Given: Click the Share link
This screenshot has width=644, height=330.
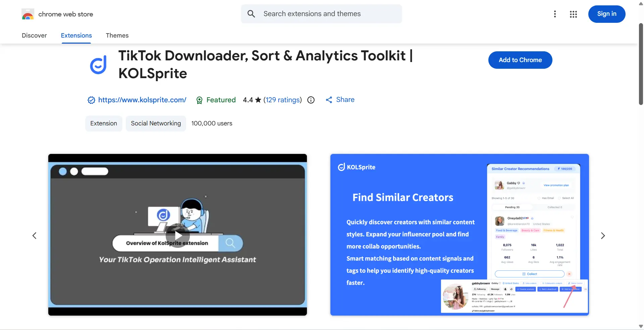Looking at the screenshot, I should [x=345, y=100].
